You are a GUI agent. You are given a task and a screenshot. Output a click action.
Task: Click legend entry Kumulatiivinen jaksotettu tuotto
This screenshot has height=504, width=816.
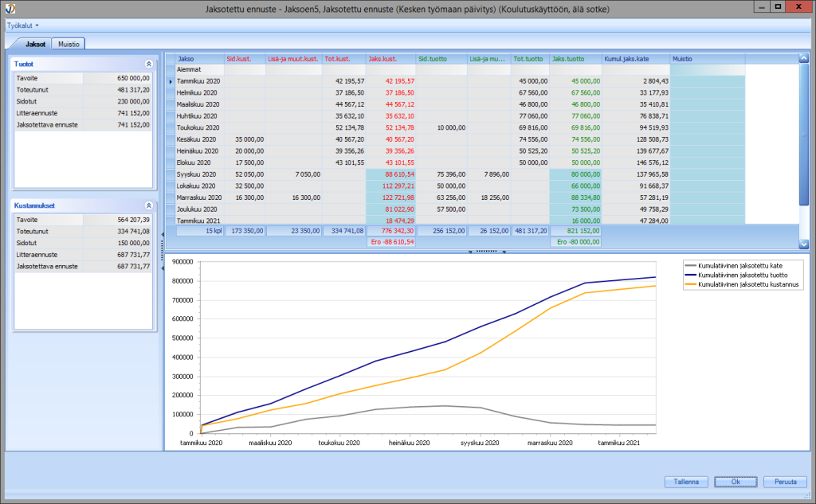click(x=736, y=275)
